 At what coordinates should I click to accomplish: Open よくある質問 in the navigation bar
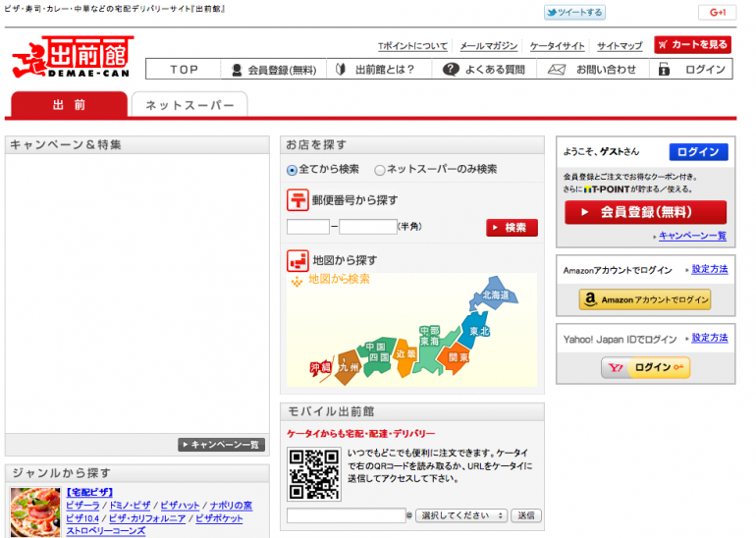(484, 70)
